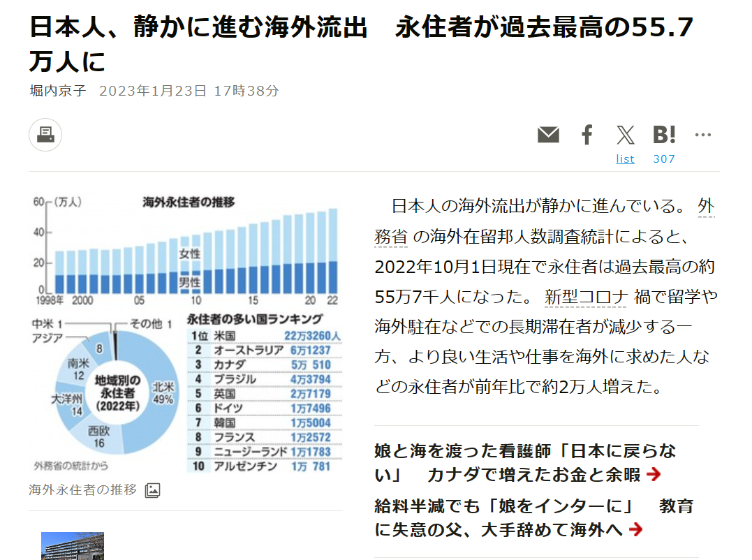Open the 'list' link under X icon

point(625,159)
